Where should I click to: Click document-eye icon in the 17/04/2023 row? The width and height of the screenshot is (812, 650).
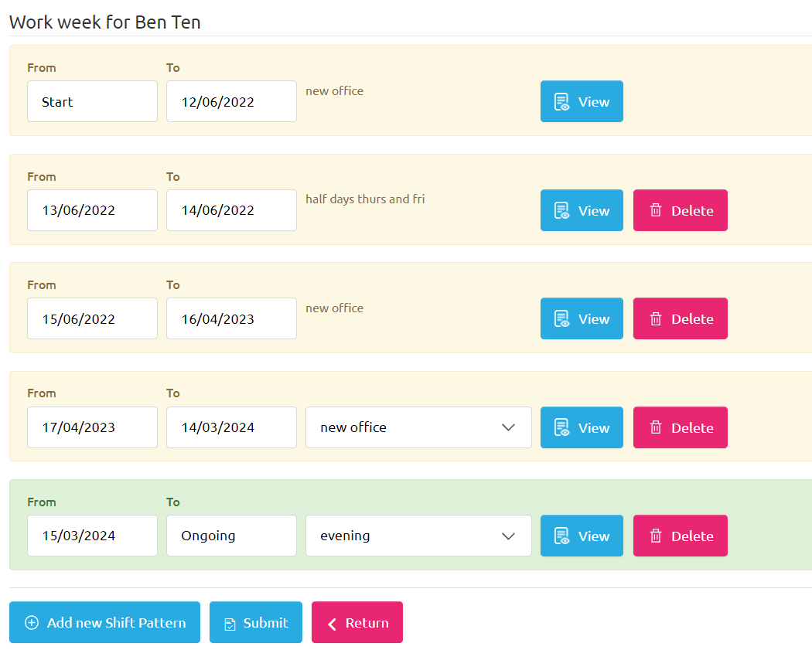562,427
